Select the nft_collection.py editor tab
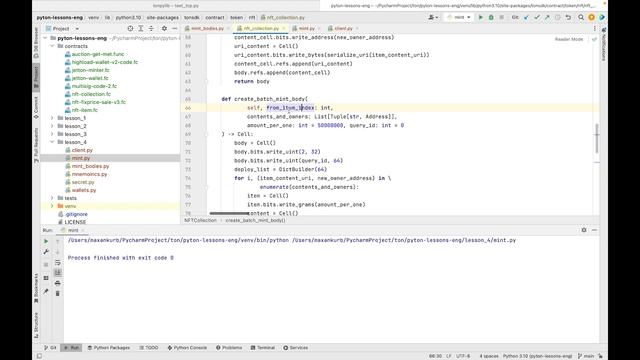The image size is (640, 360). tap(261, 29)
